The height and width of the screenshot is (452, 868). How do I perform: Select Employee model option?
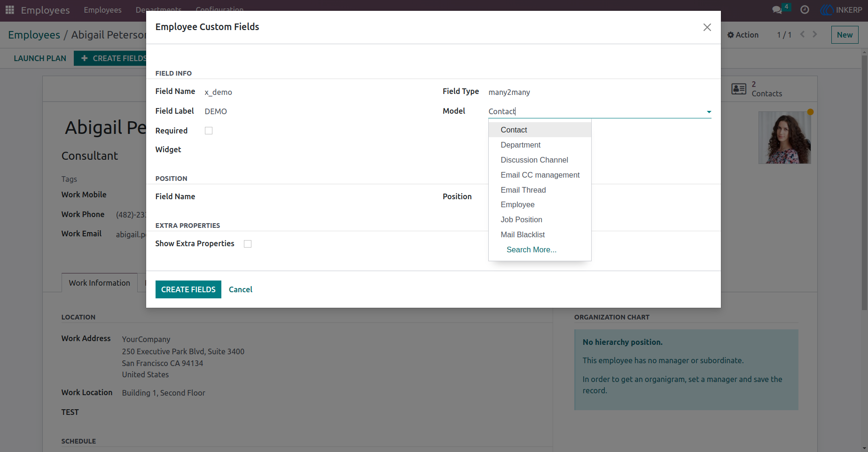(x=540, y=204)
